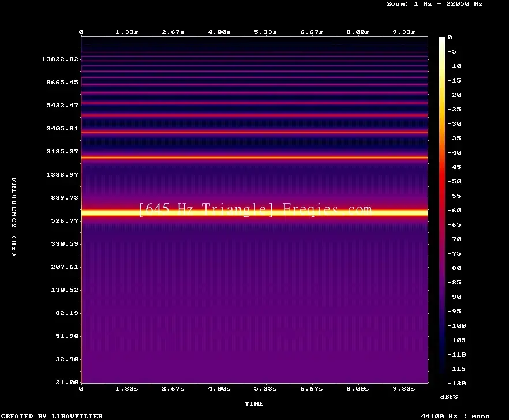Click the 0 origin label on the bottom time axis
The height and width of the screenshot is (420, 509).
(x=81, y=388)
